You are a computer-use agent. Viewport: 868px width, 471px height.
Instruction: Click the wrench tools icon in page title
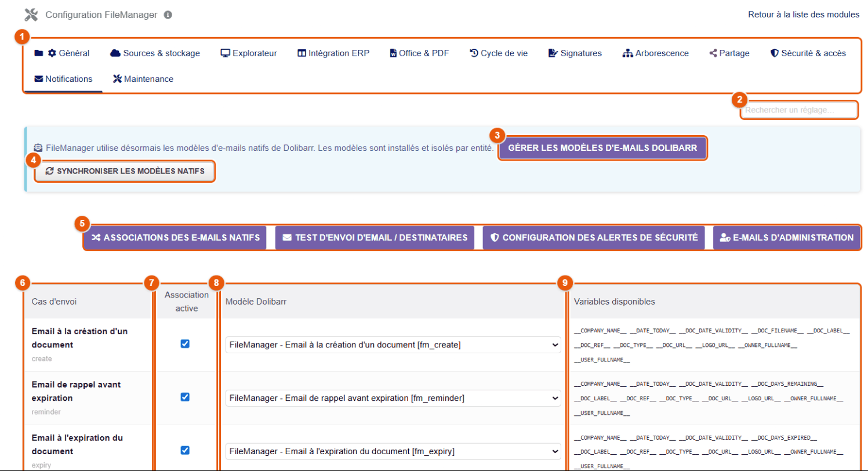(x=31, y=15)
